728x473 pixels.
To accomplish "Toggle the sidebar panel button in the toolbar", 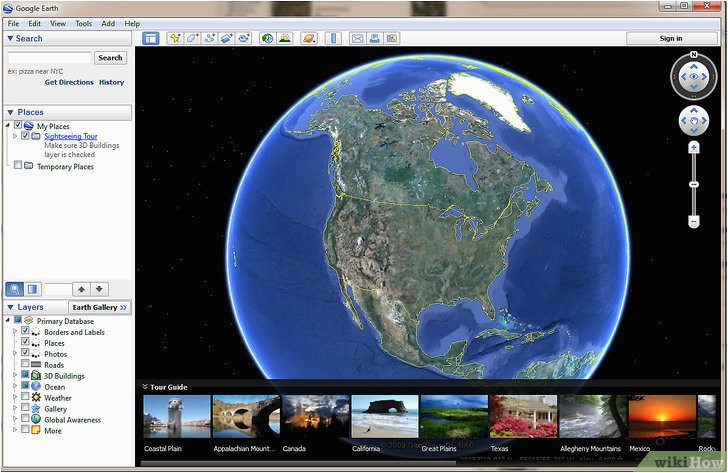I will point(150,39).
